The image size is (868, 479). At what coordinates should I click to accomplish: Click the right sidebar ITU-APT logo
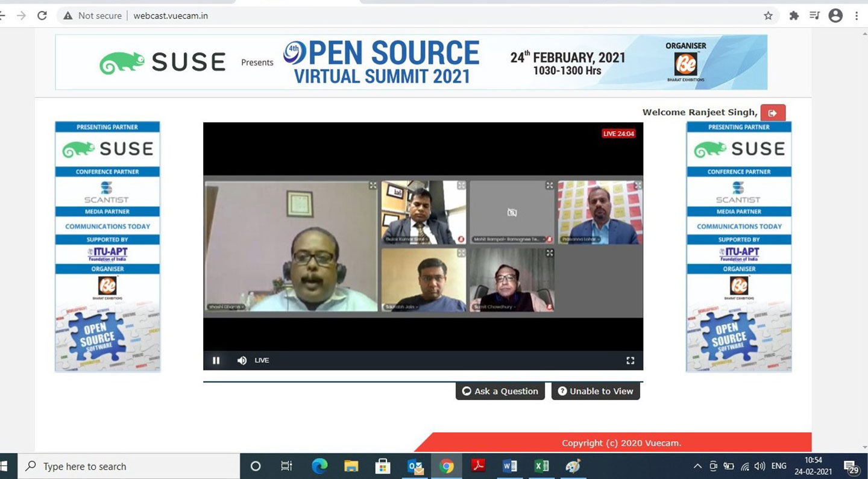[x=738, y=254]
